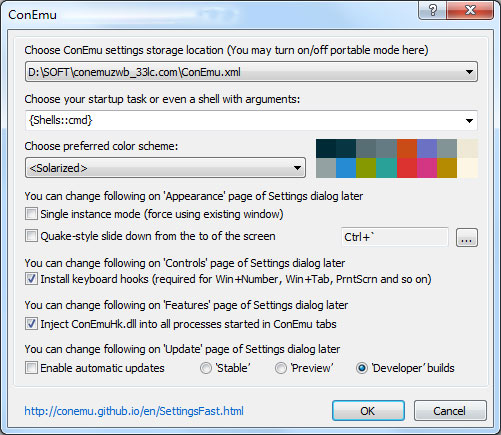Screen dimensions: 501x435
Task: Open the SettingsFast.html help link
Action: point(134,411)
